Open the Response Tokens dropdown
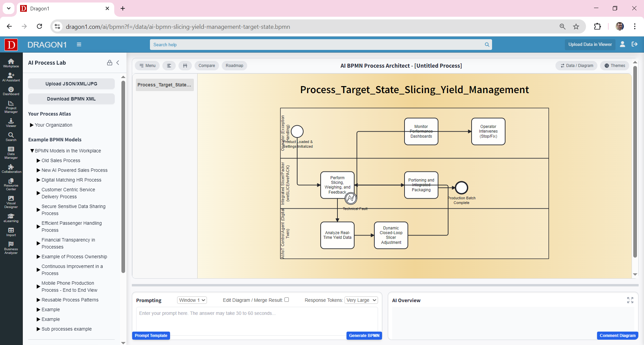 pyautogui.click(x=361, y=300)
